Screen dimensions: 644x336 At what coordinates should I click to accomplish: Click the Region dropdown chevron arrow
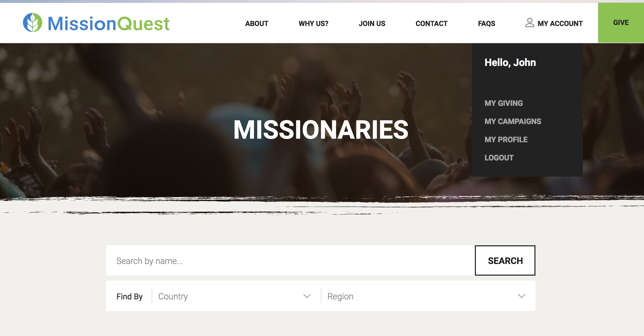[522, 296]
